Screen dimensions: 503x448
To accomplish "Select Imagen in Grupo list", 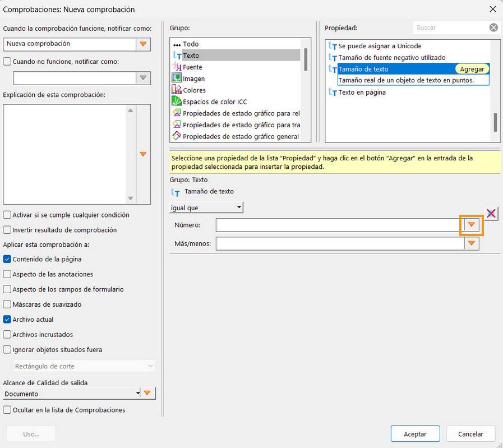I will tap(194, 78).
